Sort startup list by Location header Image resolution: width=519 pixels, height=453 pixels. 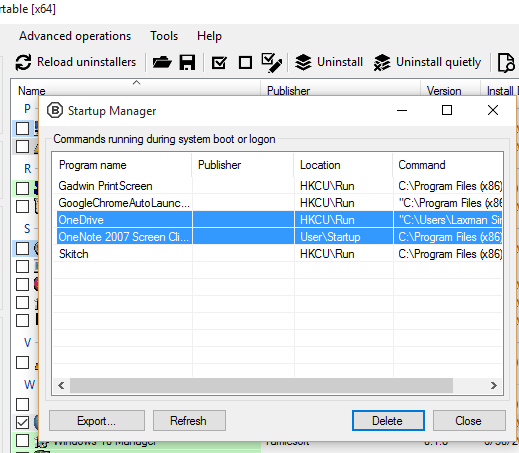(343, 165)
